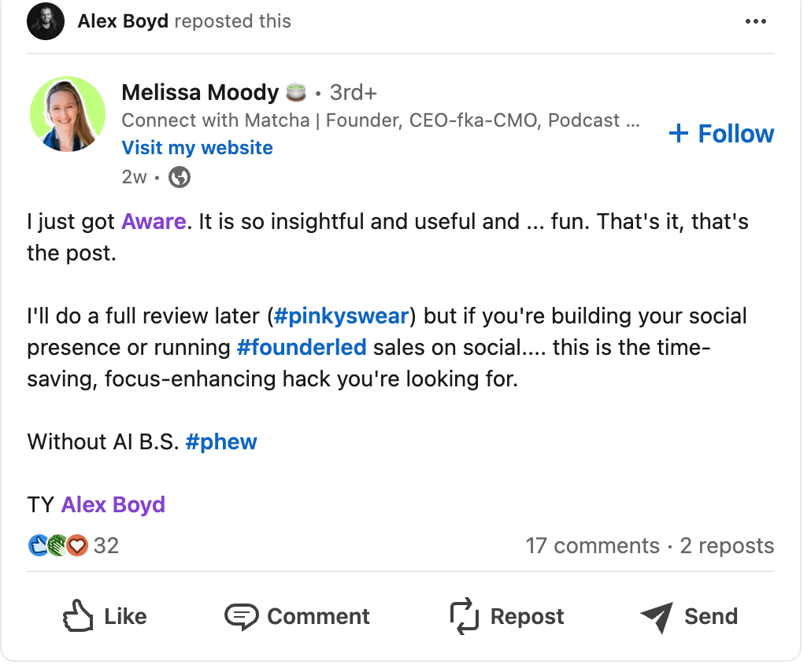This screenshot has width=811, height=672.
Task: Open the Visit my website link
Action: pyautogui.click(x=197, y=148)
